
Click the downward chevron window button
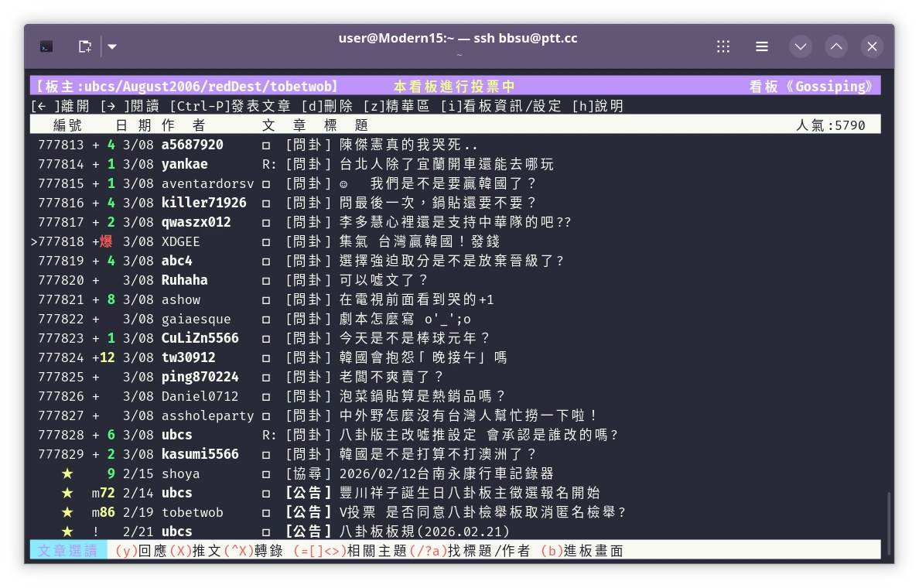tap(801, 46)
